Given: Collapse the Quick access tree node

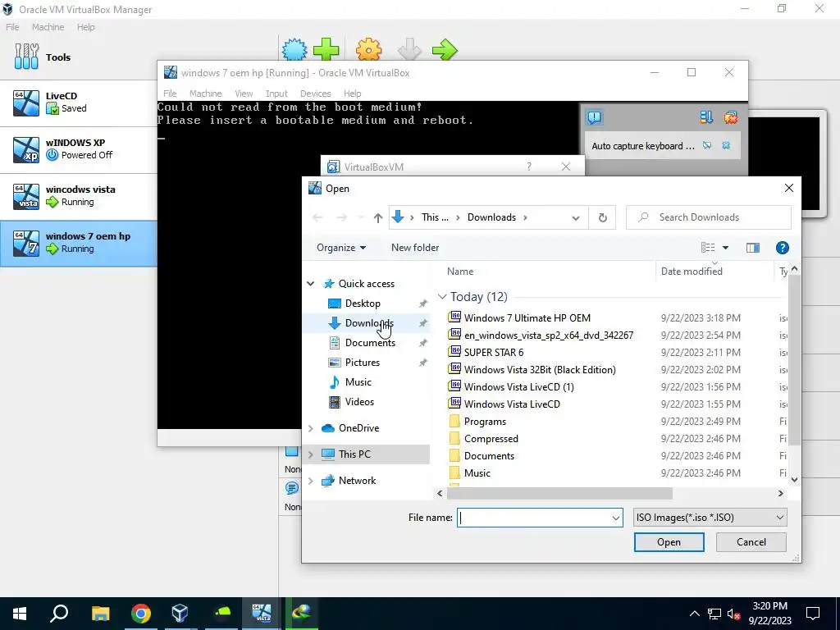Looking at the screenshot, I should 311,283.
